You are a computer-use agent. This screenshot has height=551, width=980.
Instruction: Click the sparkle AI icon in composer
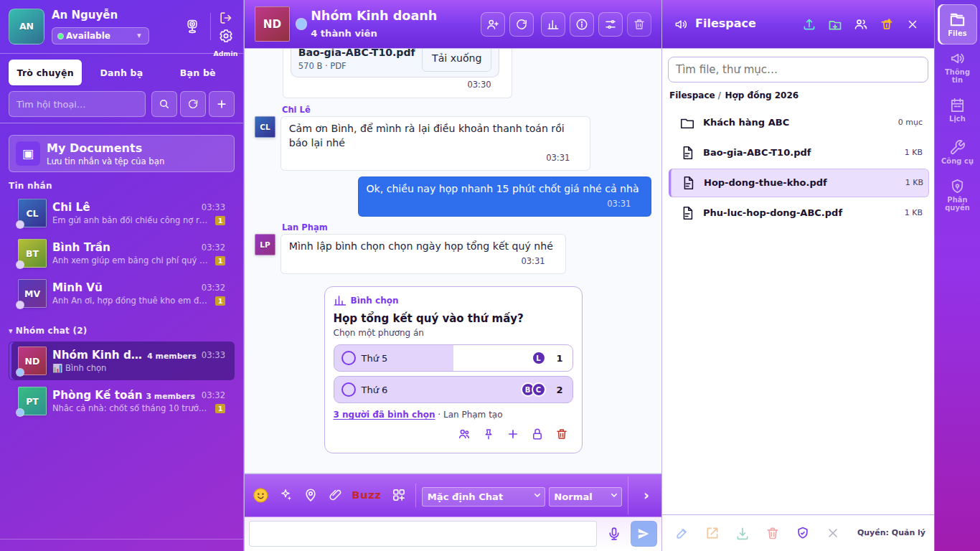(x=286, y=495)
